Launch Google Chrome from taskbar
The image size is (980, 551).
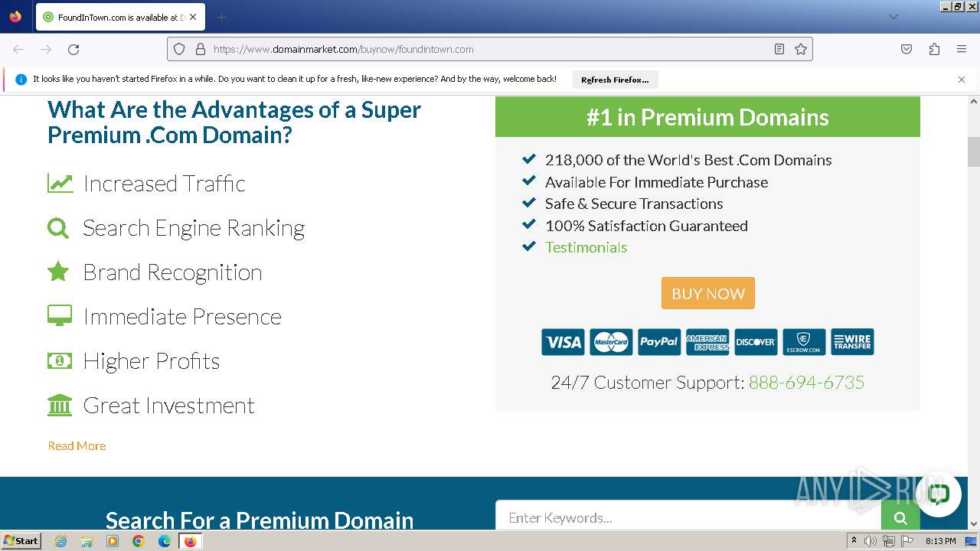pos(139,541)
